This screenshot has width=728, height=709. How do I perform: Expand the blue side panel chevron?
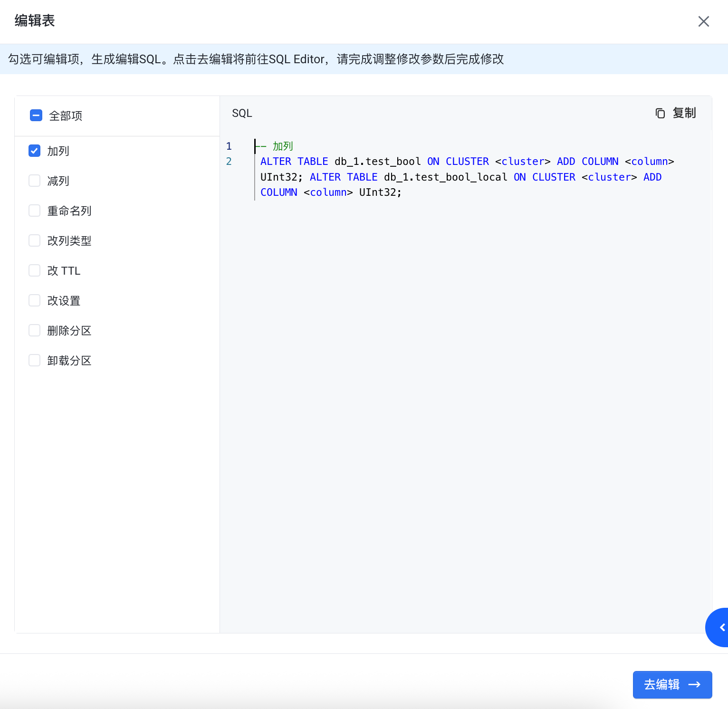(x=721, y=627)
